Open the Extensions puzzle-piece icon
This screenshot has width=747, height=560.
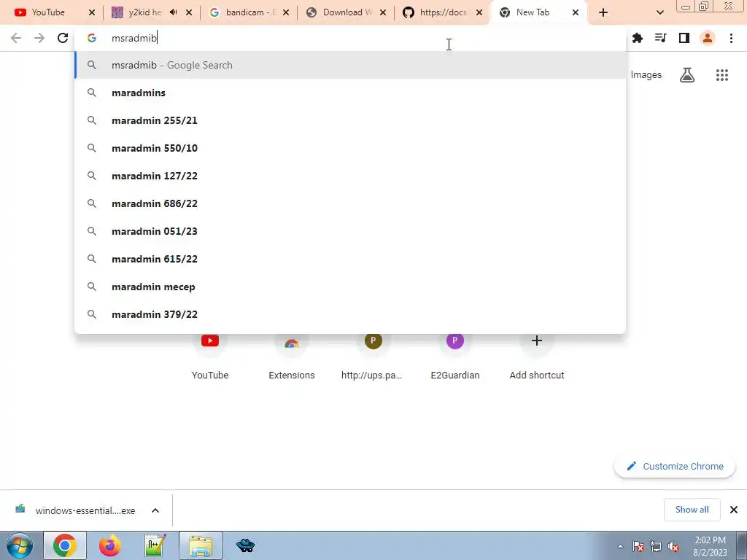(x=638, y=38)
